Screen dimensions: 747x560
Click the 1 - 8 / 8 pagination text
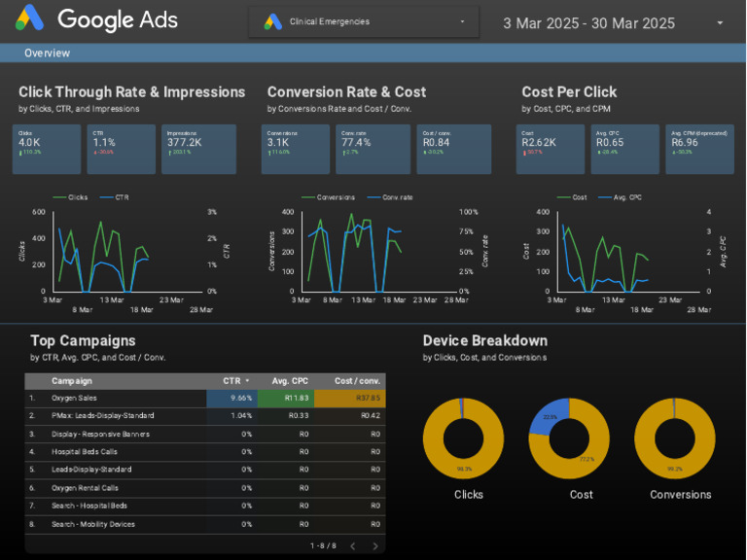[323, 545]
